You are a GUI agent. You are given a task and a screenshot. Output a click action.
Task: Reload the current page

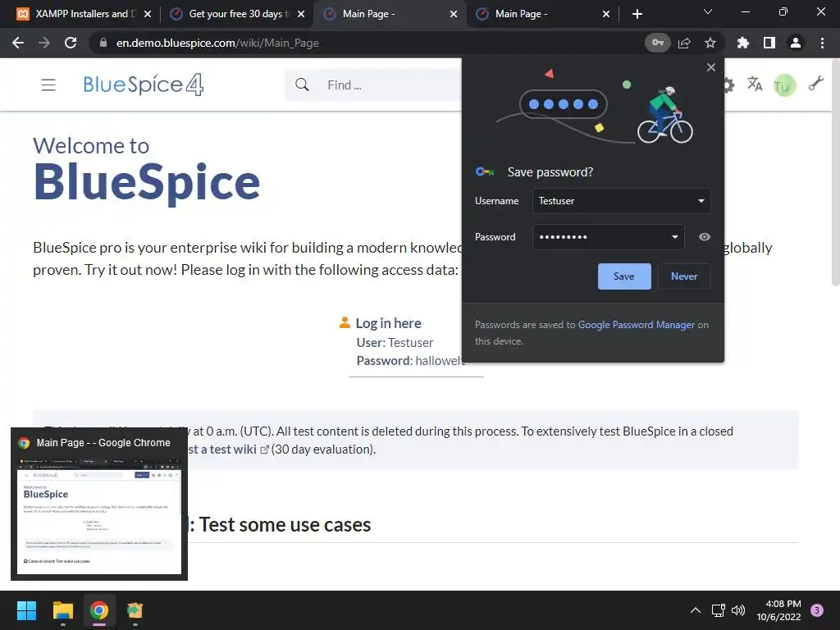71,43
